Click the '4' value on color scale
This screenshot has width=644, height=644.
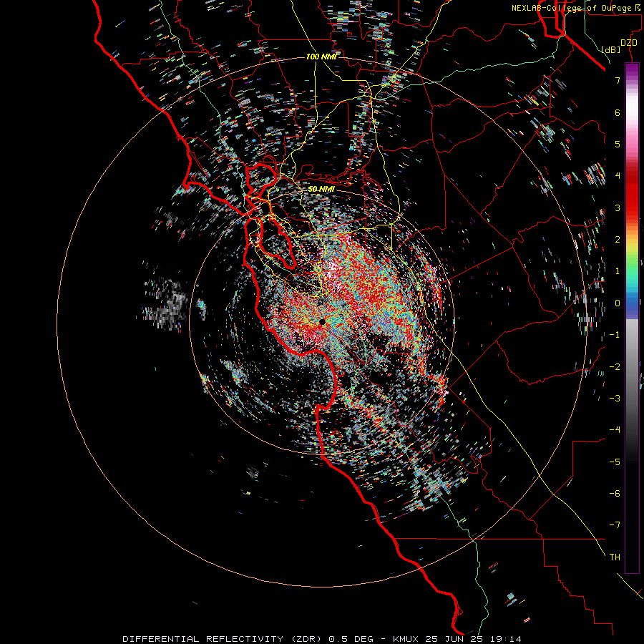pyautogui.click(x=618, y=176)
